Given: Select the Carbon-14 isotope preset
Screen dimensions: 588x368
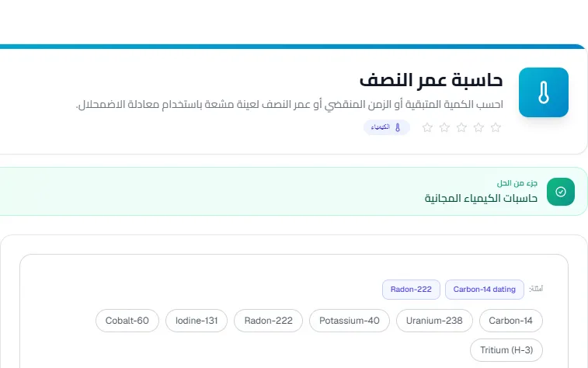Looking at the screenshot, I should pyautogui.click(x=511, y=321).
